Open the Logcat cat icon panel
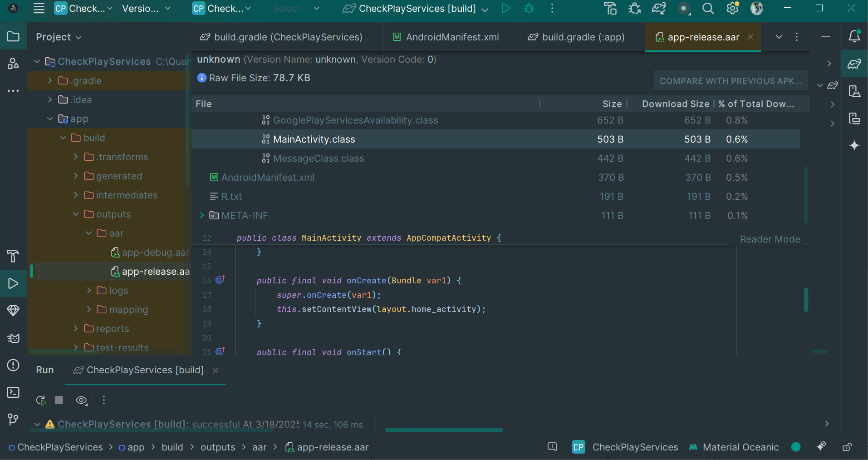This screenshot has width=868, height=460. [13, 338]
